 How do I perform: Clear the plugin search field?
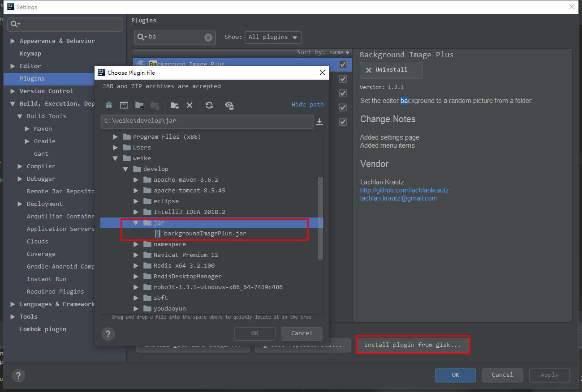tap(208, 38)
